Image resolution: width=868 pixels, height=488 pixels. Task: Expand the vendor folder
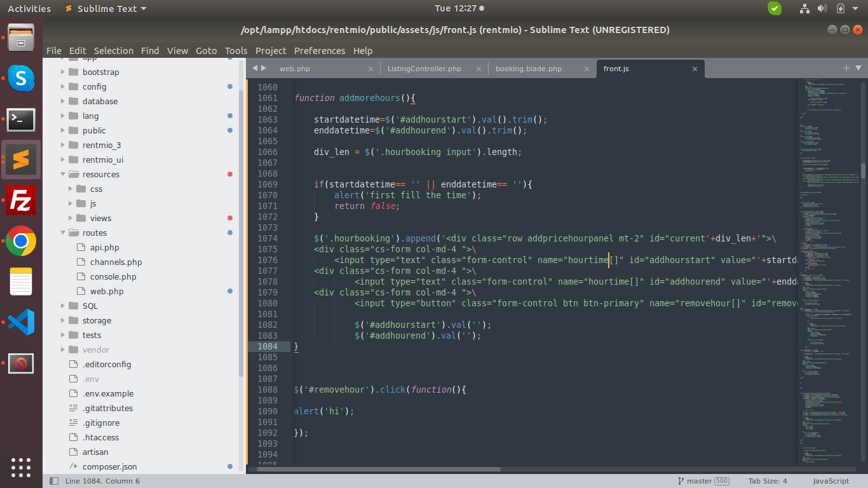[x=63, y=349]
